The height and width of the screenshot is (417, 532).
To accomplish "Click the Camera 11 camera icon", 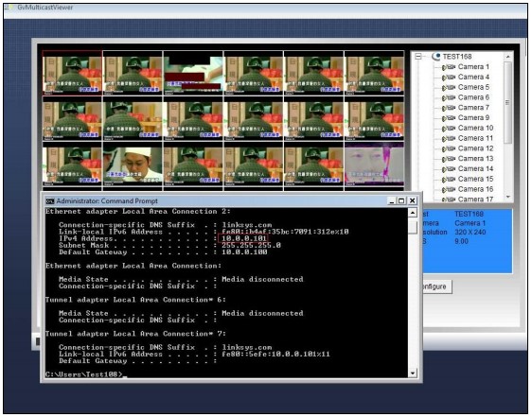I will pyautogui.click(x=449, y=138).
